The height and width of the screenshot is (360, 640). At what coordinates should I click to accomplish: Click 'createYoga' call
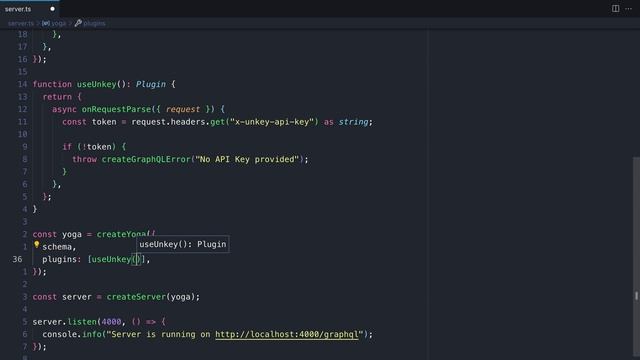coord(121,234)
